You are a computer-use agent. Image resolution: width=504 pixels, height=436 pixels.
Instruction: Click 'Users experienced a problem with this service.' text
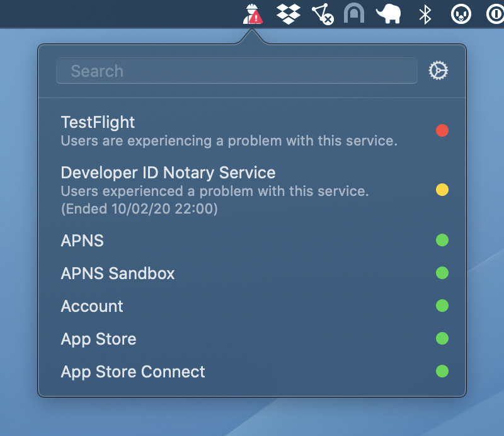pyautogui.click(x=215, y=192)
